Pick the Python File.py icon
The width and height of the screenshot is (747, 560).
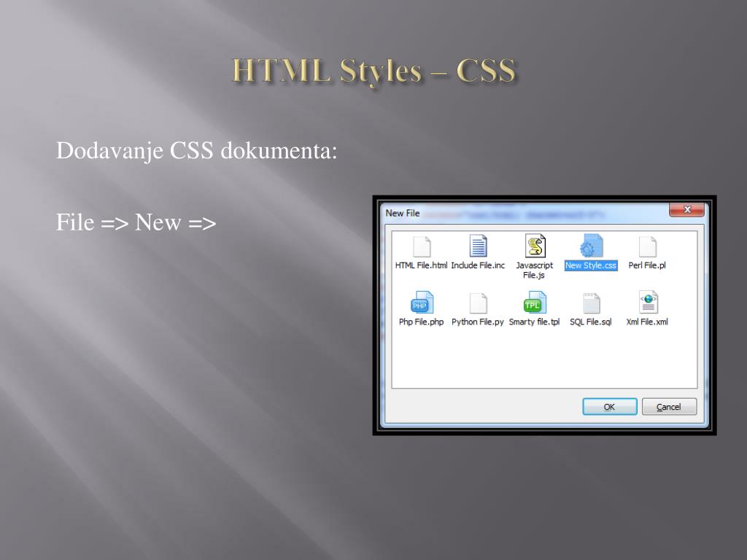(x=478, y=303)
